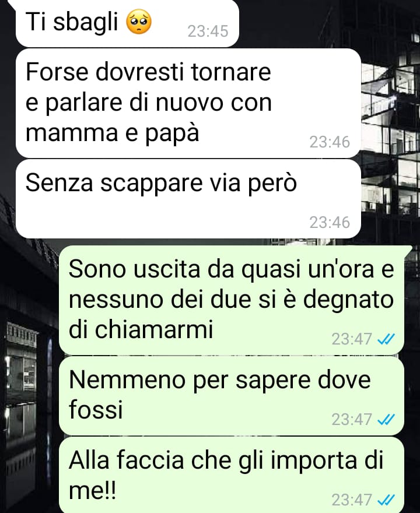Tap 23:47 timestamp on 'di chiamarmi' message

click(352, 339)
